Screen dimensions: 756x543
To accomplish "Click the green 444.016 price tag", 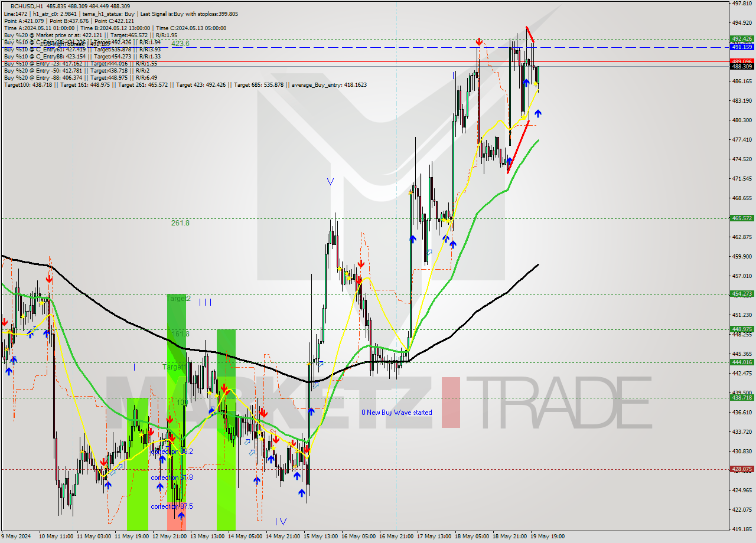I will (741, 362).
